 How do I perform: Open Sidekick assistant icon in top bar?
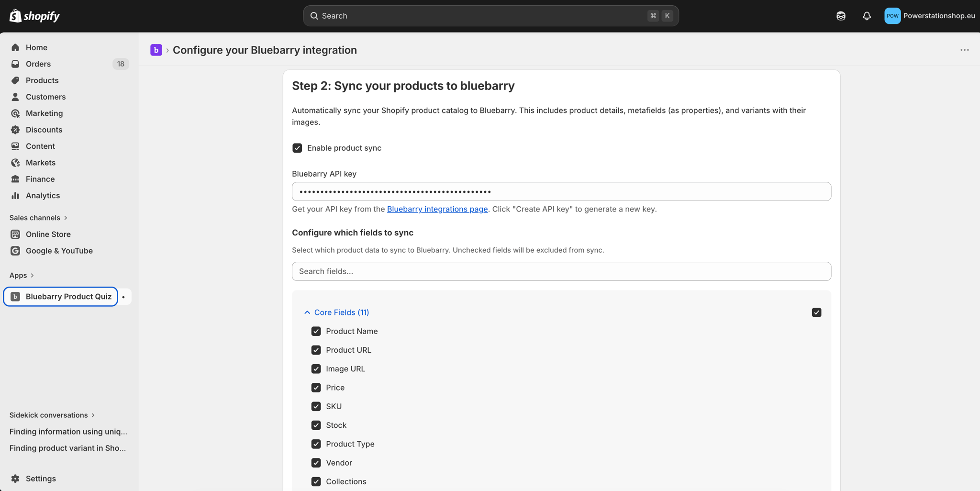(x=841, y=16)
